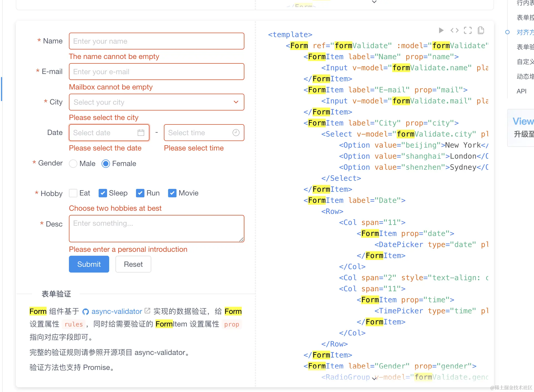The width and height of the screenshot is (534, 392).
Task: Click the run demo play icon
Action: [441, 30]
